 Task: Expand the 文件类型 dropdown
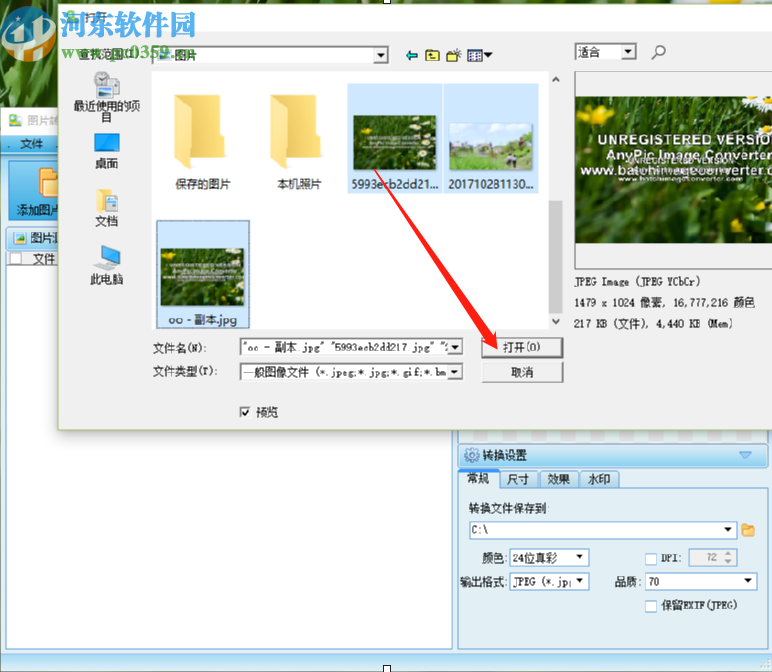(x=455, y=372)
